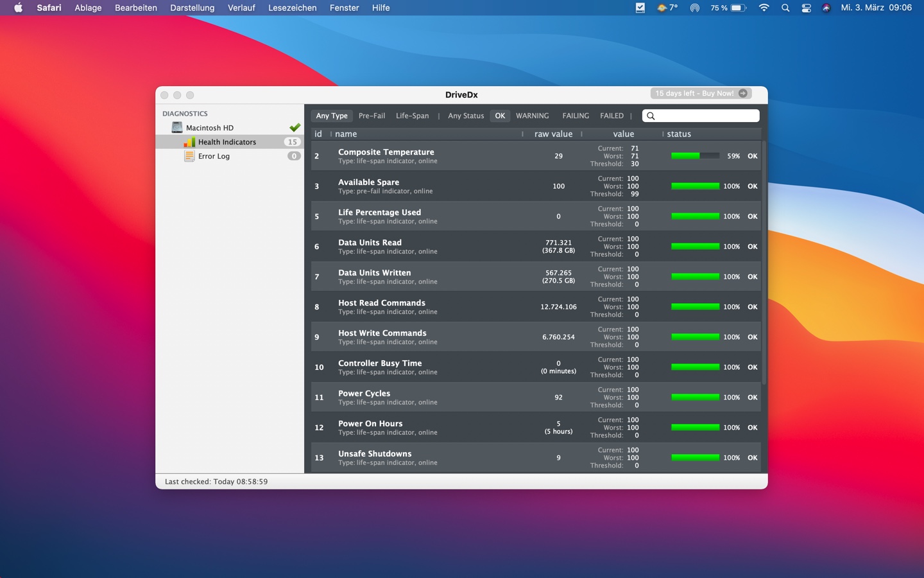
Task: Click the 15 days left - Buy Now button
Action: 701,94
